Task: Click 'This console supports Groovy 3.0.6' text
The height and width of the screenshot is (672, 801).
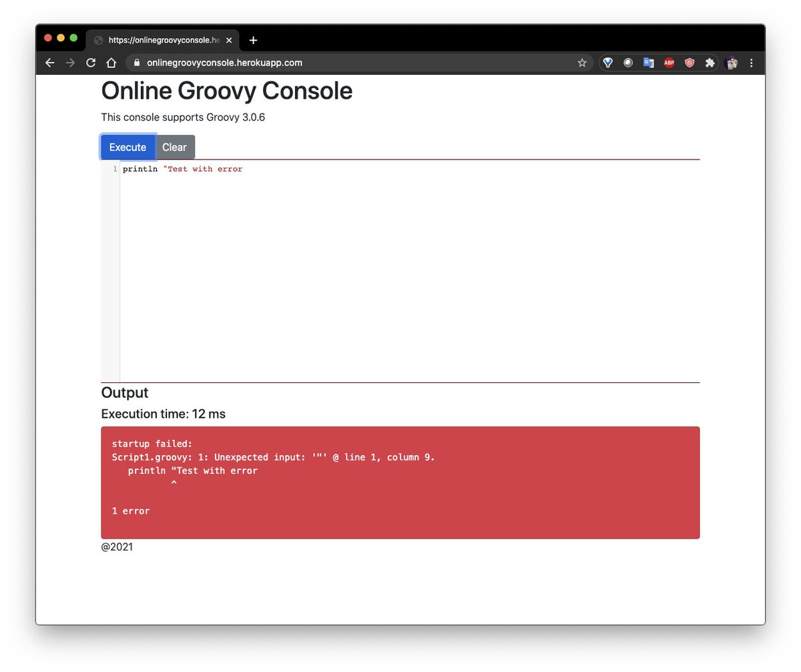Action: (184, 117)
